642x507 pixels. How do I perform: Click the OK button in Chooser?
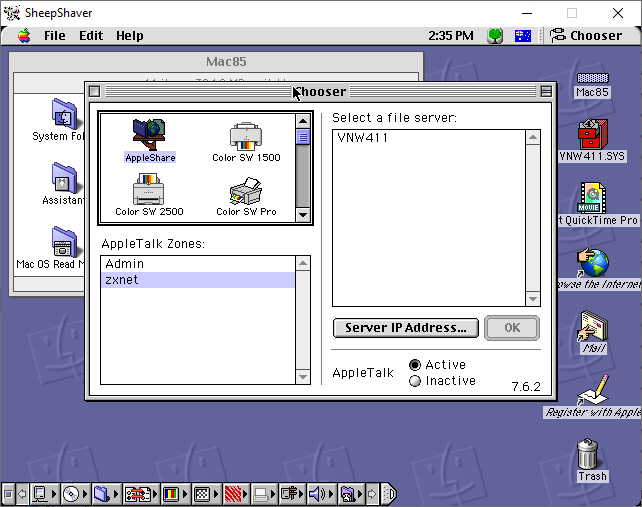[512, 328]
